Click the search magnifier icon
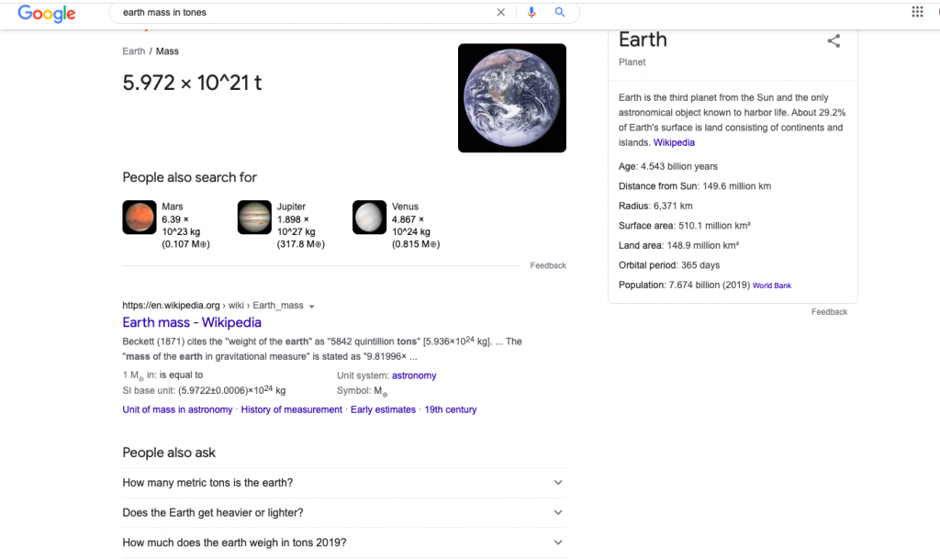The image size is (940, 560). tap(561, 13)
